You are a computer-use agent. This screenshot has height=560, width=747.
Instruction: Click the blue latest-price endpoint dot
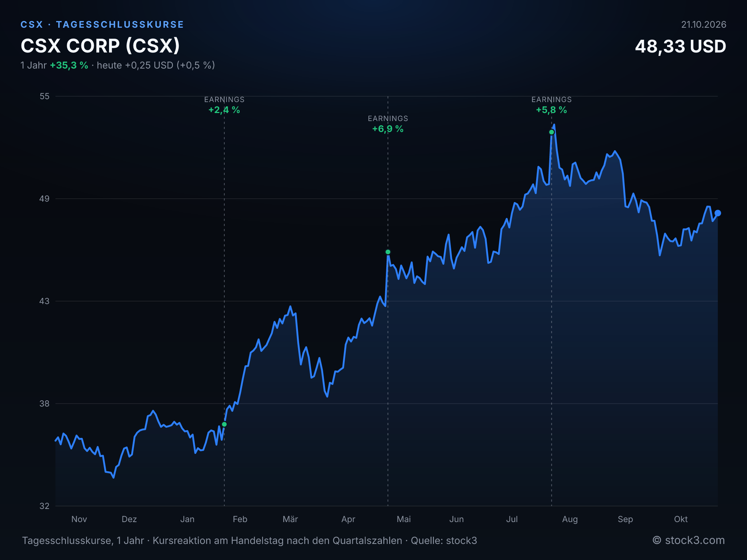tap(717, 213)
